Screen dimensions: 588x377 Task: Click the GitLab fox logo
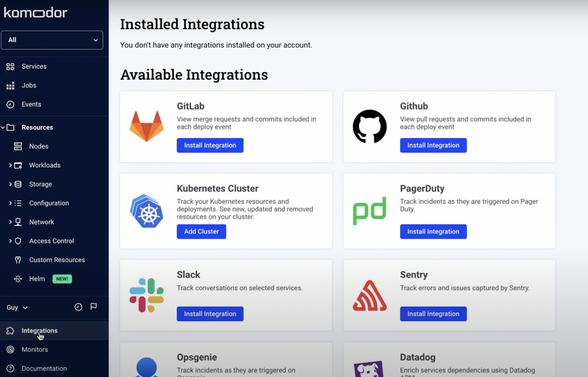tap(147, 126)
